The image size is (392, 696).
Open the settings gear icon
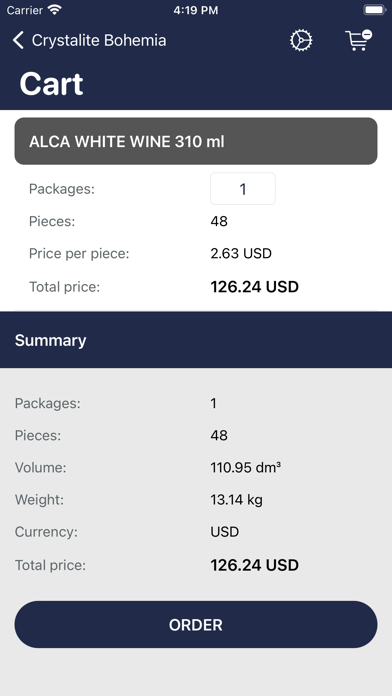point(301,40)
